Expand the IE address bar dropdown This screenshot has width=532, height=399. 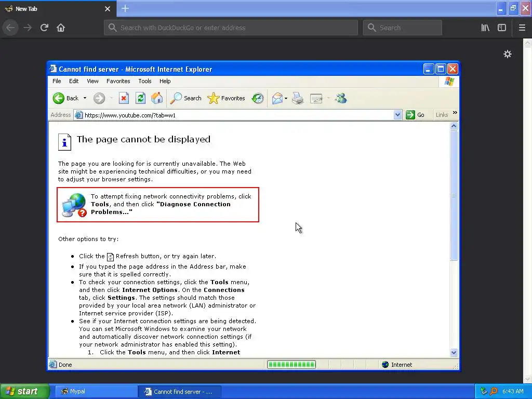(397, 115)
